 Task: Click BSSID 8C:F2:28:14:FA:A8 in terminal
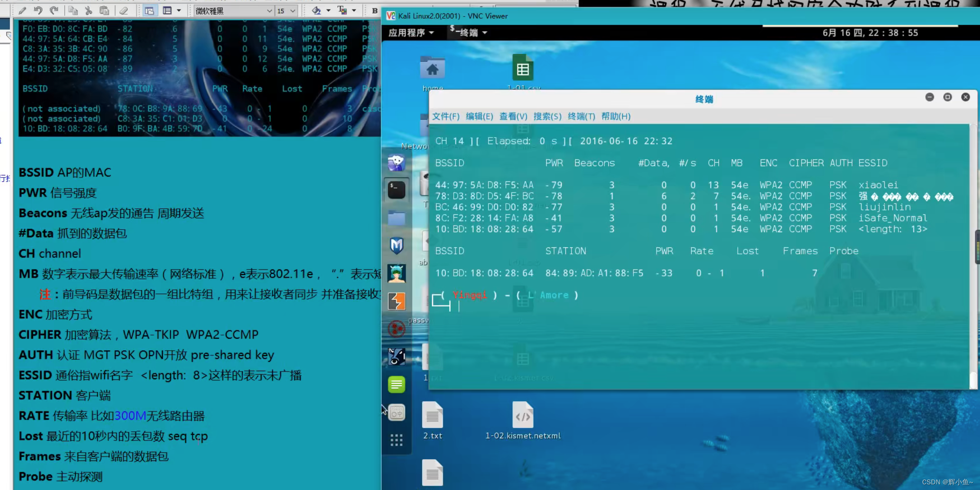point(484,218)
